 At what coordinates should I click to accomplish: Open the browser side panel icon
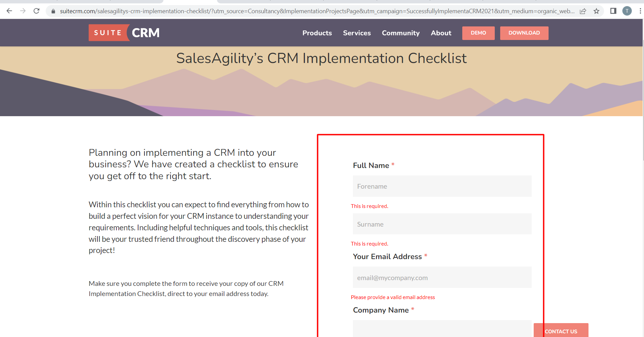coord(613,11)
